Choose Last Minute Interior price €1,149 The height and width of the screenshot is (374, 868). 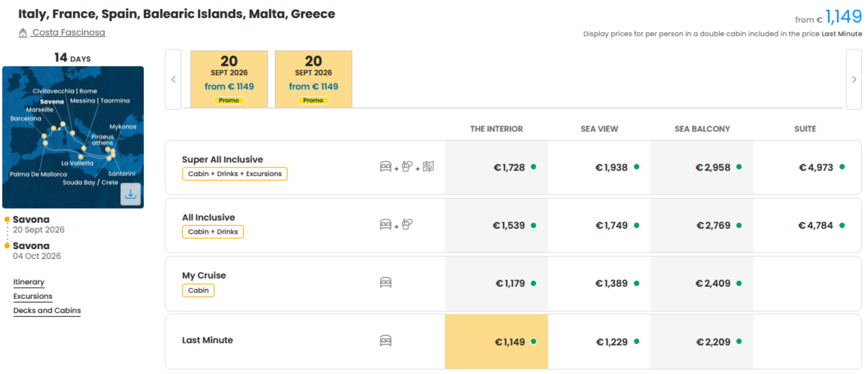496,342
